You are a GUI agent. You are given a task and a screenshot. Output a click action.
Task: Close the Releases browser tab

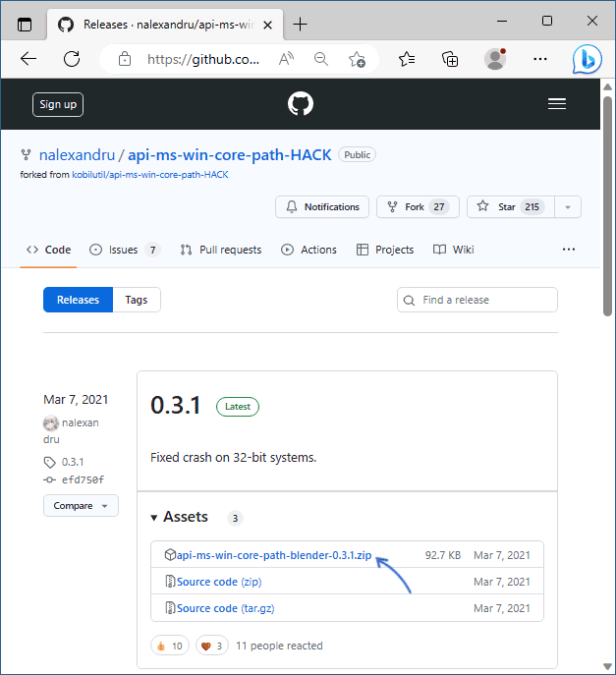pyautogui.click(x=267, y=25)
